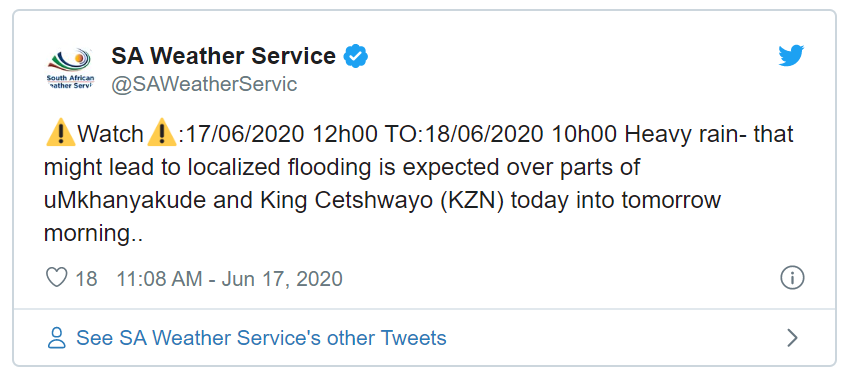The height and width of the screenshot is (383, 847).
Task: Click the tweet's last line reading morning..
Action: (93, 234)
